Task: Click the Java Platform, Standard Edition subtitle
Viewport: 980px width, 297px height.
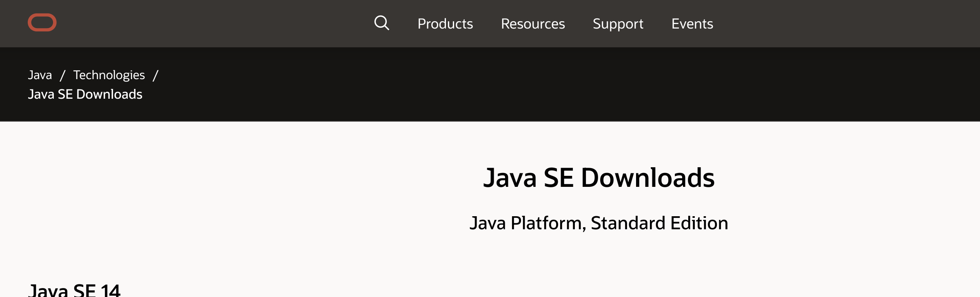Action: (599, 223)
